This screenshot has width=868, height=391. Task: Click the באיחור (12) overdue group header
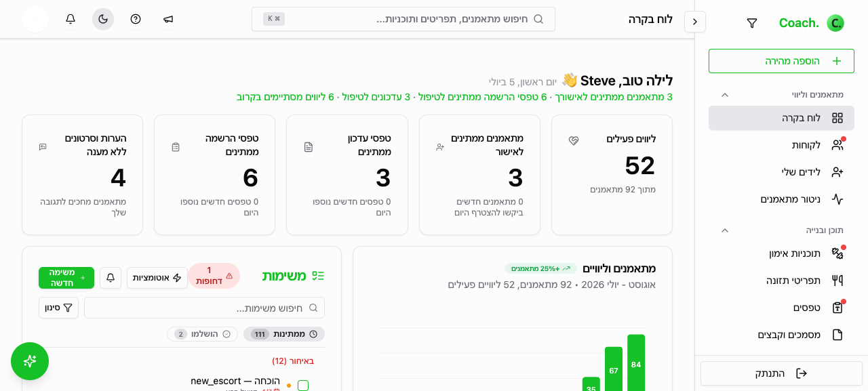[x=293, y=361]
